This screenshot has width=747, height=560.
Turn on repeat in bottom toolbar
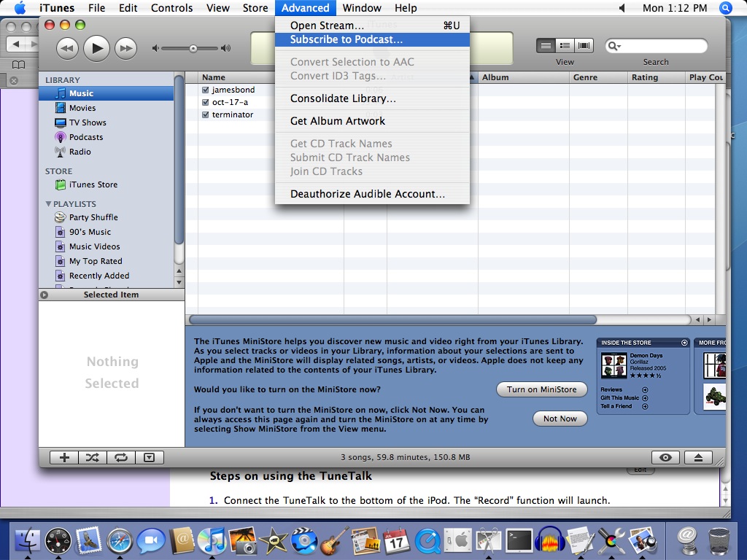pos(121,458)
